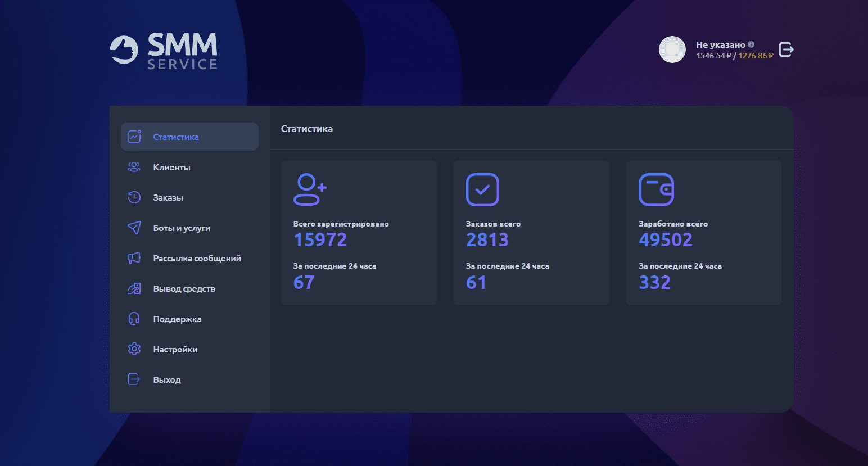Viewport: 868px width, 466px height.
Task: Open the Поддержка section
Action: tap(189, 319)
